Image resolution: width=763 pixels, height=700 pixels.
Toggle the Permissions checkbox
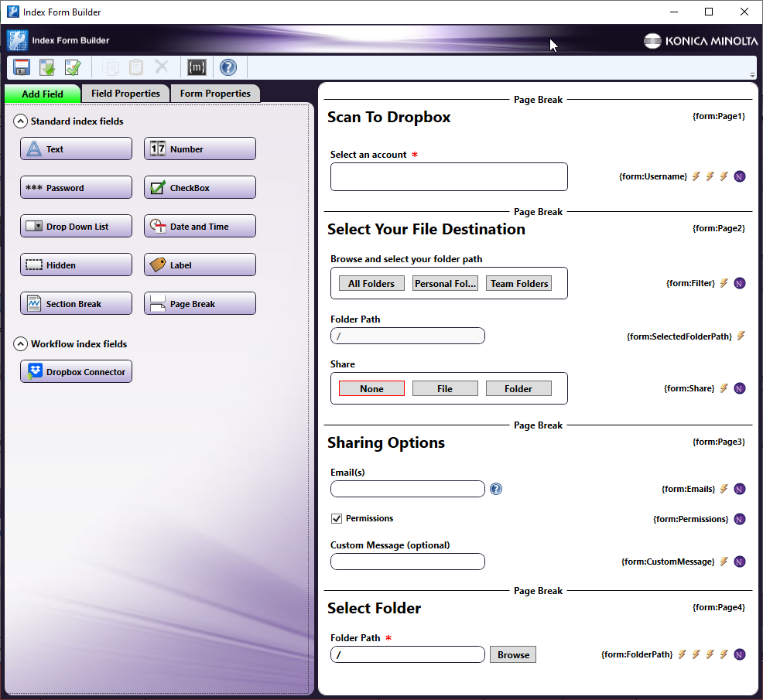click(337, 518)
